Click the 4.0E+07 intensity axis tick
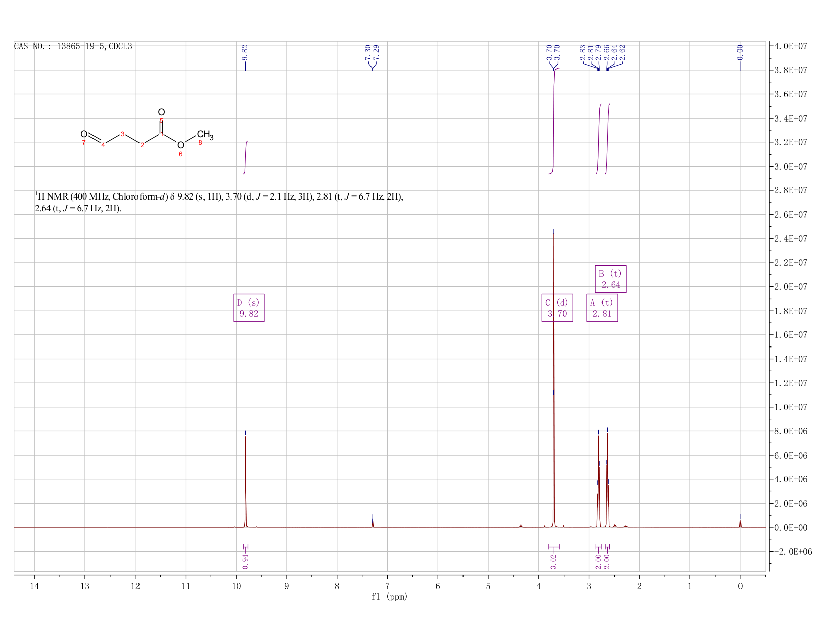This screenshot has width=834, height=644. click(791, 46)
